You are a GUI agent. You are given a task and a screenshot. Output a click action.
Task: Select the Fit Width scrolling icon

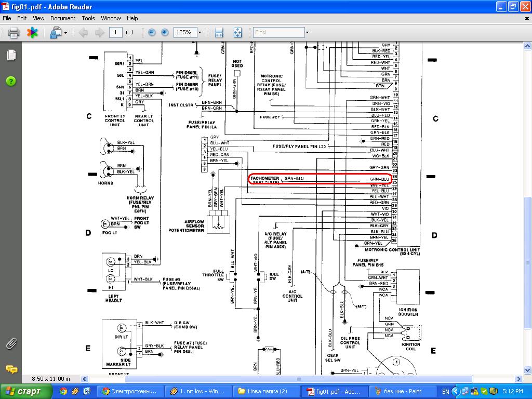pos(219,32)
